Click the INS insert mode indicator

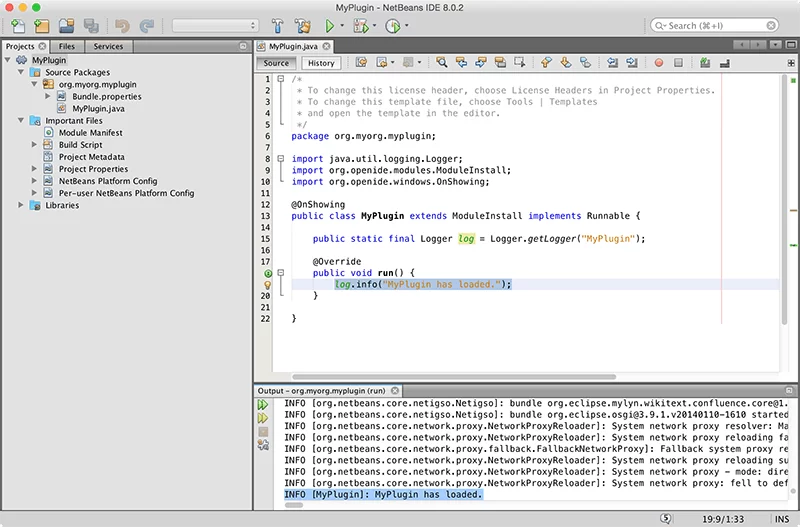coord(782,519)
